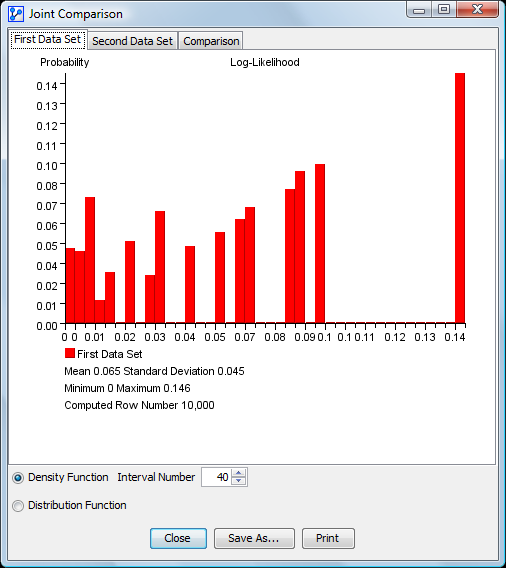The image size is (506, 568).
Task: Close the window with the X icon
Action: pos(477,10)
